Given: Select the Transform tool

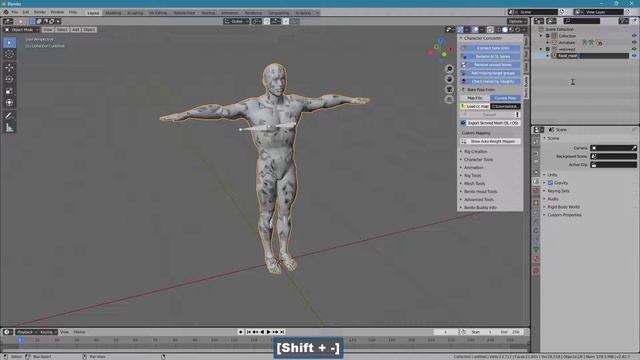Looking at the screenshot, I should 9,102.
